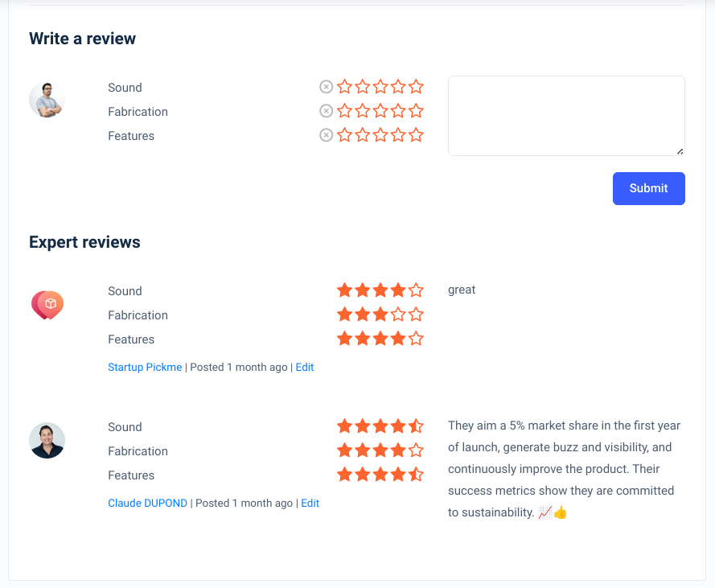Click Claude DUPOND's profile photo
Image resolution: width=715 pixels, height=588 pixels.
(x=47, y=441)
